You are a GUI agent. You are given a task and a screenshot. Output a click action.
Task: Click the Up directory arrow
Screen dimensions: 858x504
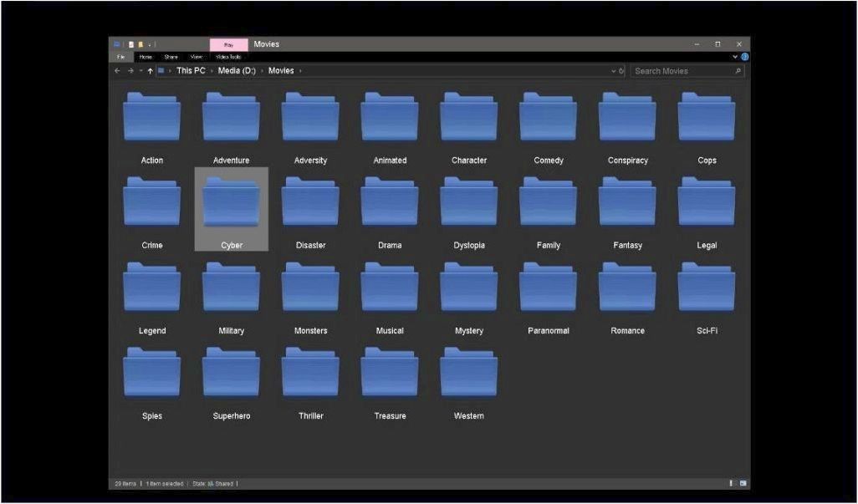tap(151, 71)
